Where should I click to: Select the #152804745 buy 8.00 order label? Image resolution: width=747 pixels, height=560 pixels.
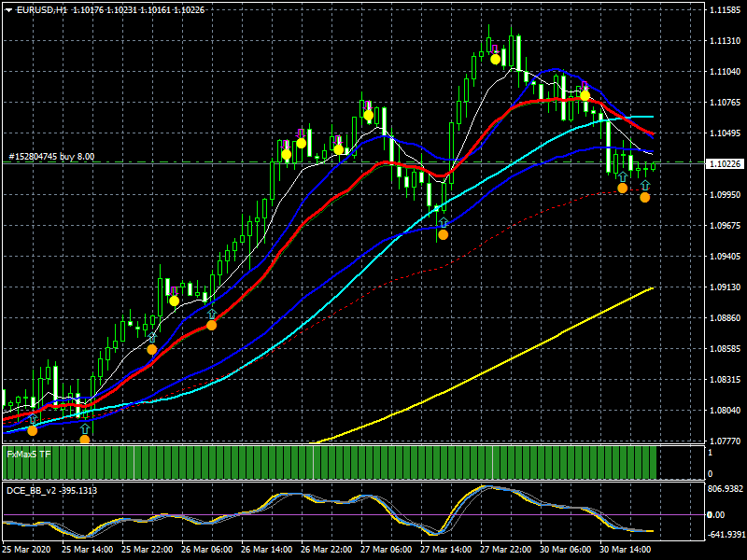[51, 156]
